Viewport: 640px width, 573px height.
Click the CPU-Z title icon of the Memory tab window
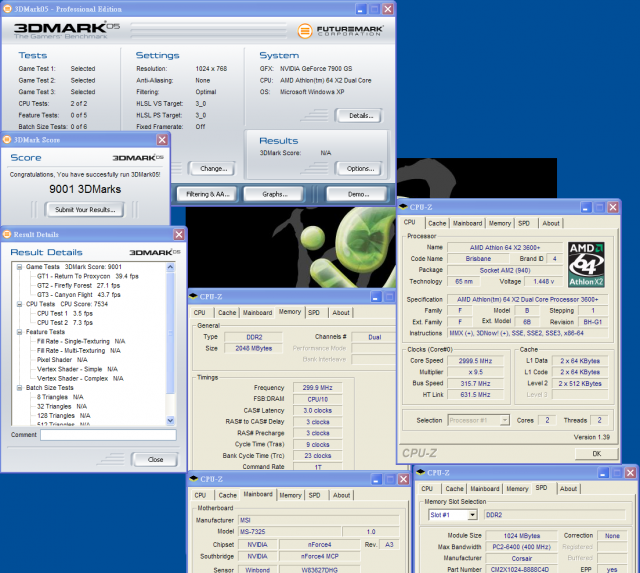point(193,296)
